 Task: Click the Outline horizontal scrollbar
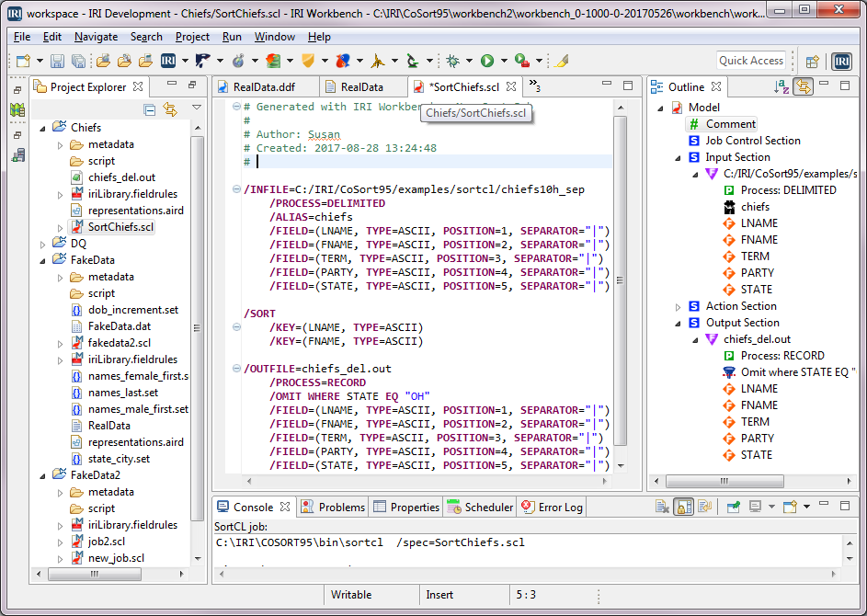724,481
